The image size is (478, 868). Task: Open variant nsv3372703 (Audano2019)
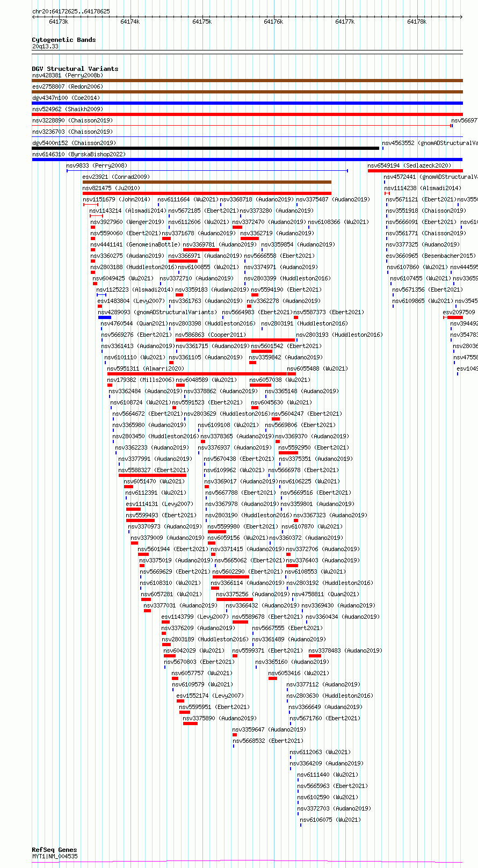click(x=334, y=808)
